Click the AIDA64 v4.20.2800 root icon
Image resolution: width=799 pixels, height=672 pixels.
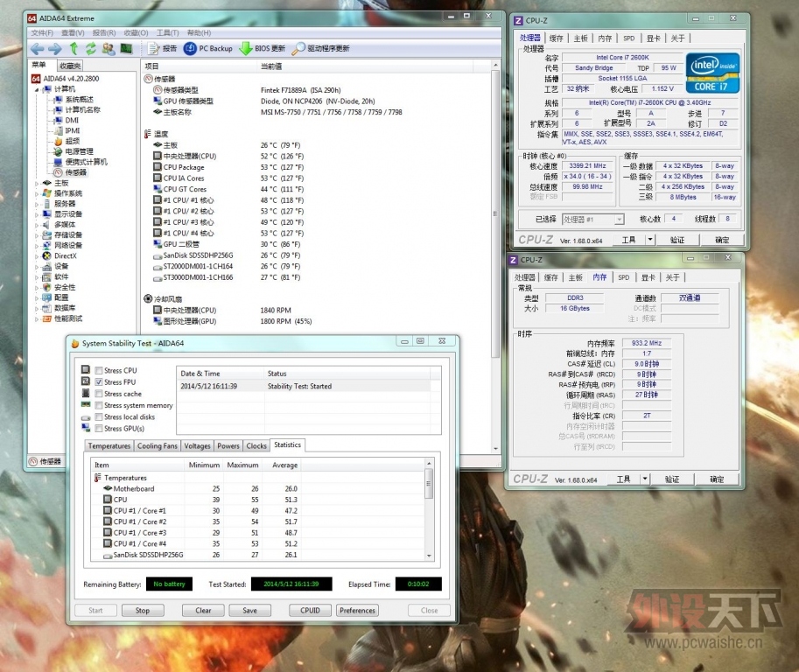[36, 79]
